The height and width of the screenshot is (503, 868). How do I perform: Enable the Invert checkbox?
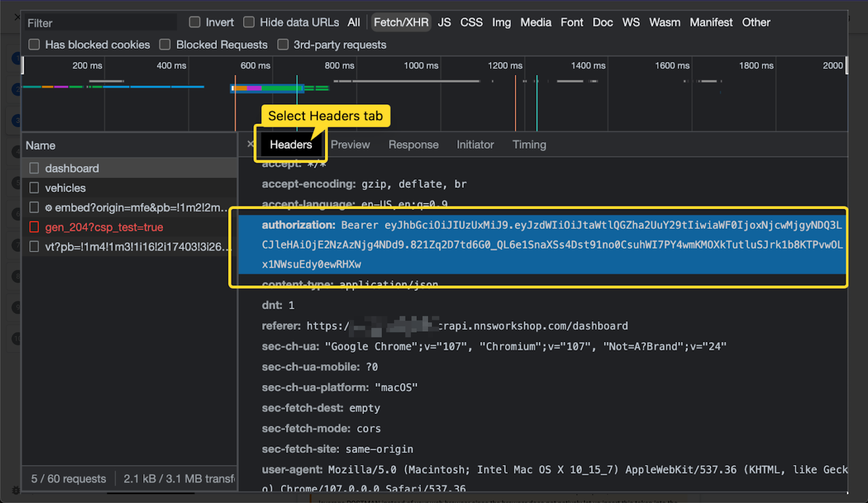pyautogui.click(x=195, y=22)
